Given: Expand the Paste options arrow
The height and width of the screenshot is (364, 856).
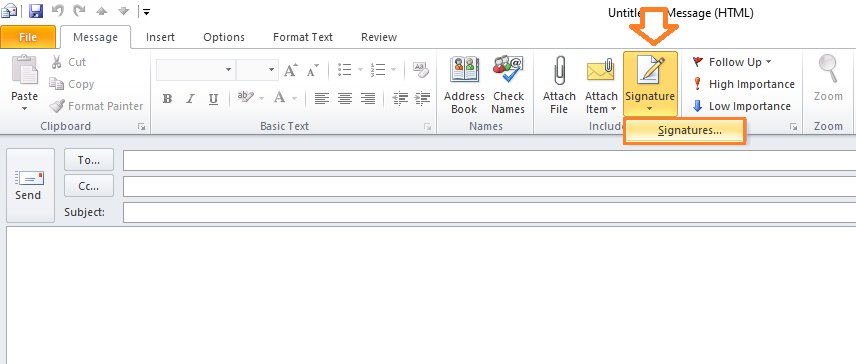Looking at the screenshot, I should click(25, 109).
